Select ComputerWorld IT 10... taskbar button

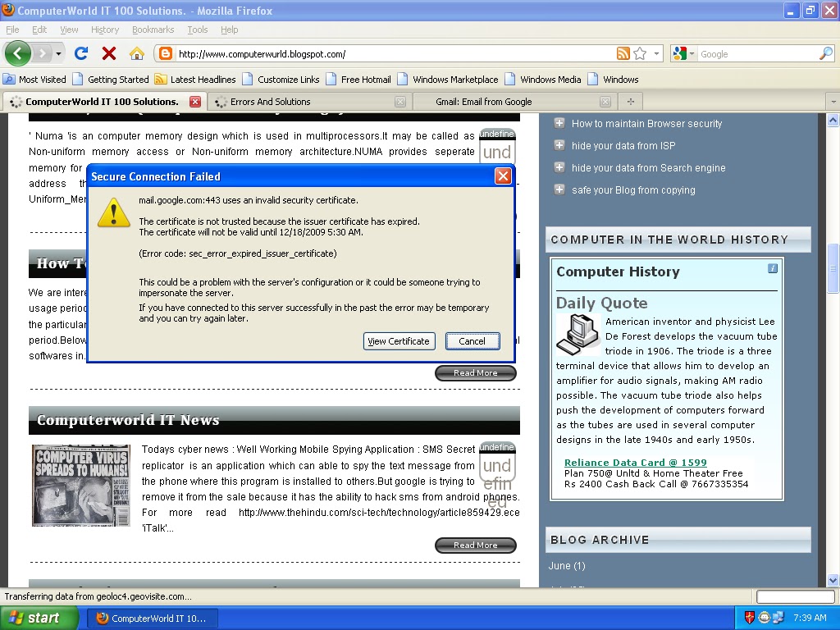pyautogui.click(x=154, y=619)
